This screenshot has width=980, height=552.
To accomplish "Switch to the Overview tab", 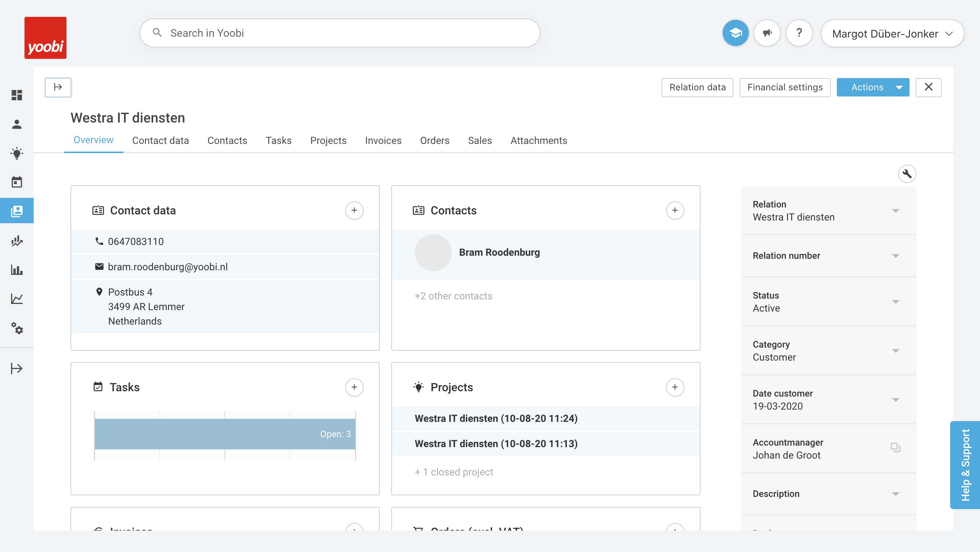I will tap(93, 140).
